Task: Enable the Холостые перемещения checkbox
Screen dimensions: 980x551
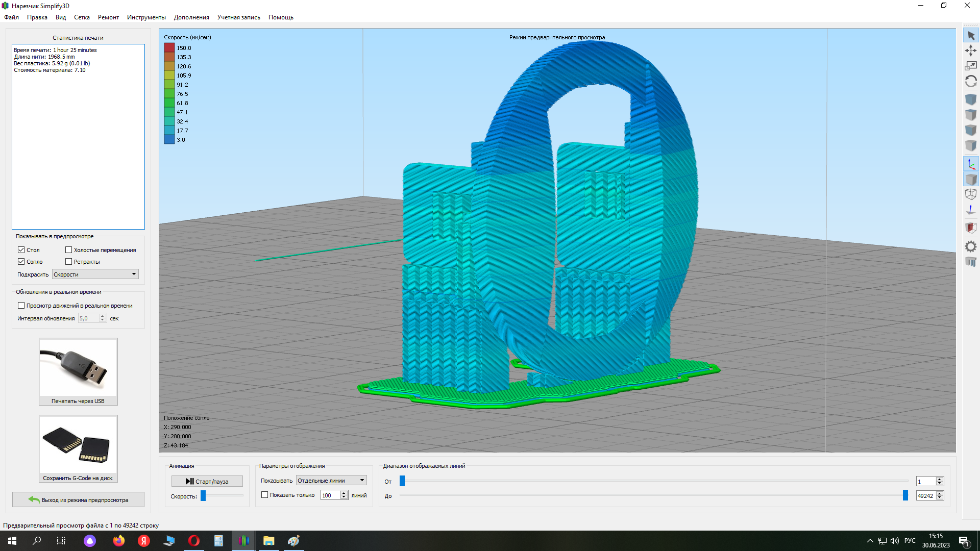Action: 69,250
